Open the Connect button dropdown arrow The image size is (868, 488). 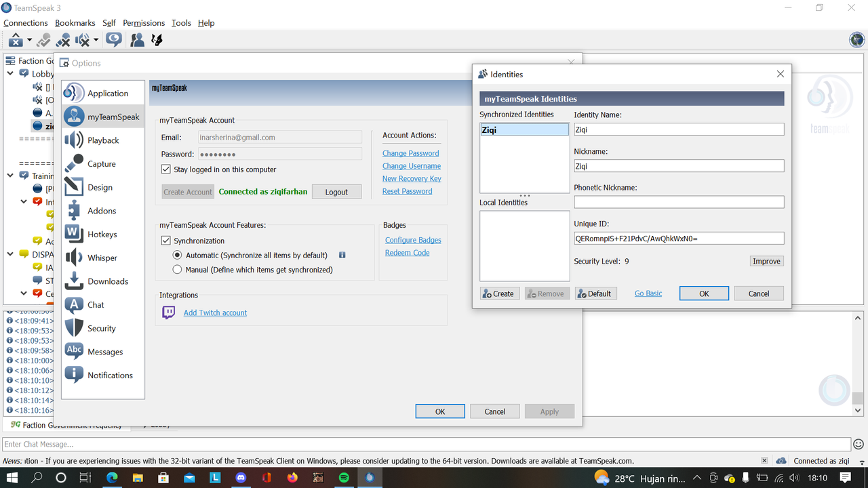pos(29,41)
